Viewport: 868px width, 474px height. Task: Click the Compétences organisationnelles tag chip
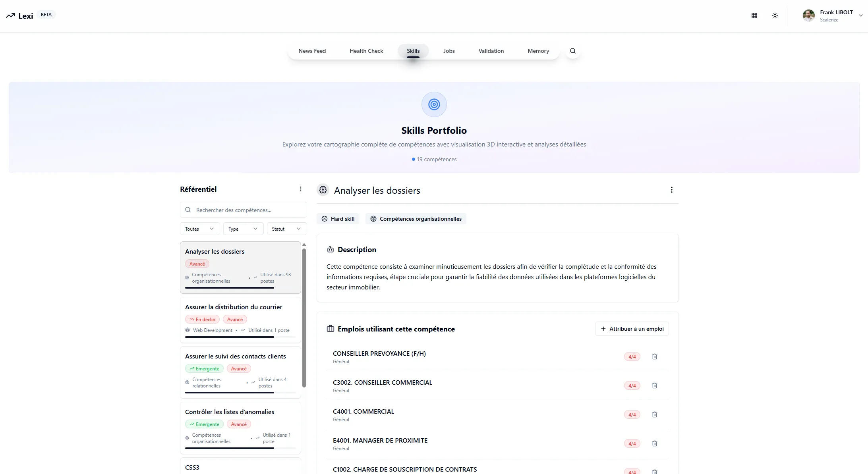tap(416, 219)
